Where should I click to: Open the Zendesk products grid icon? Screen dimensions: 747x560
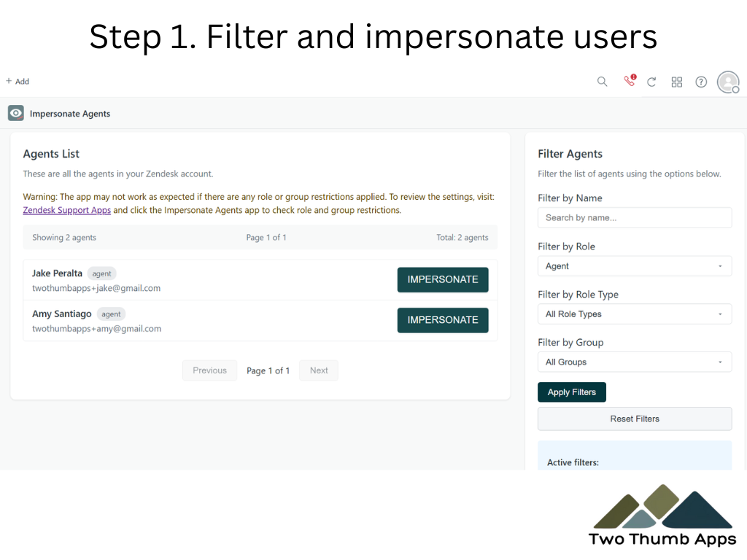tap(676, 82)
